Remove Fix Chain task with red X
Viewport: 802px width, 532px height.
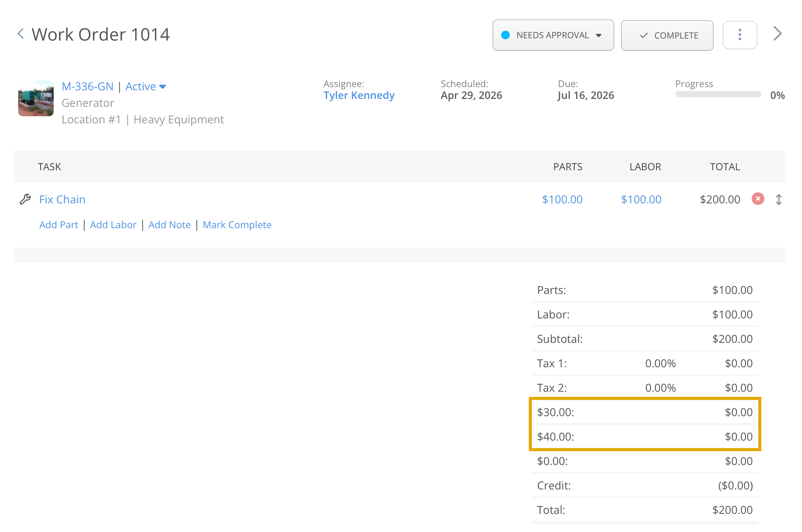pos(758,199)
